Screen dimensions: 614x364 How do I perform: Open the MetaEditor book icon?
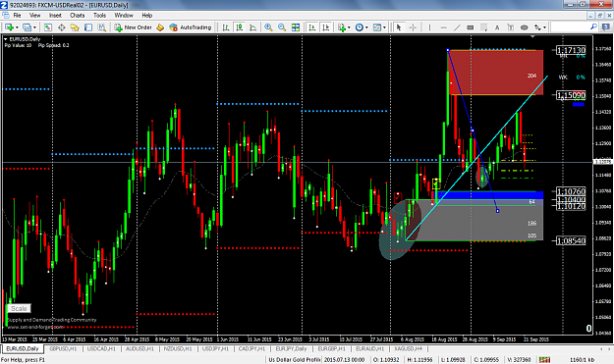pyautogui.click(x=160, y=27)
